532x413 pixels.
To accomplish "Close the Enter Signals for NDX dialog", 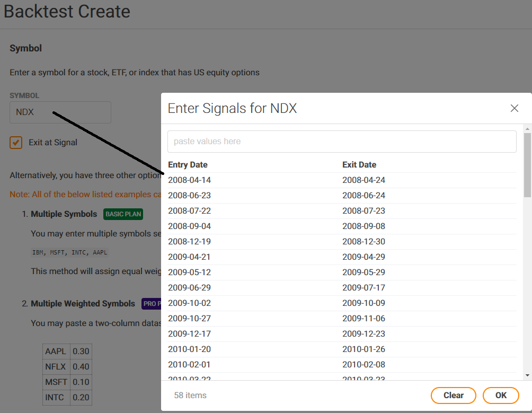I will (514, 108).
